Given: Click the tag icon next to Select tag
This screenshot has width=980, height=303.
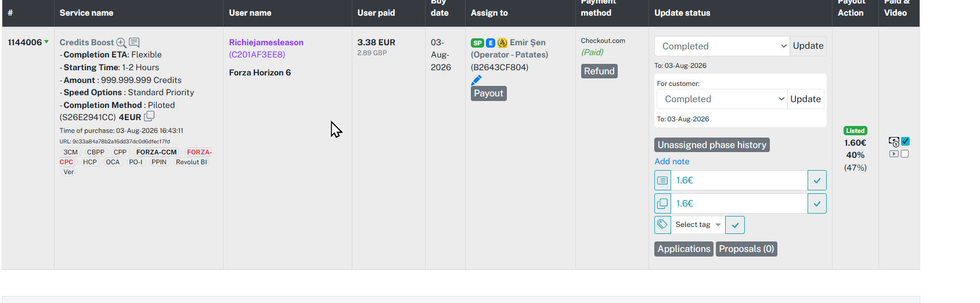Looking at the screenshot, I should point(662,225).
